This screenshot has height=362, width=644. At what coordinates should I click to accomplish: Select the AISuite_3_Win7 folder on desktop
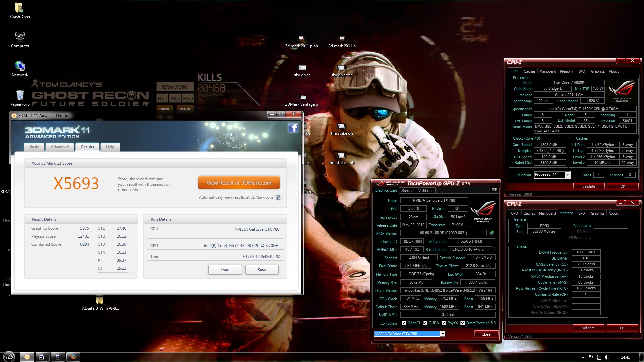click(x=100, y=304)
